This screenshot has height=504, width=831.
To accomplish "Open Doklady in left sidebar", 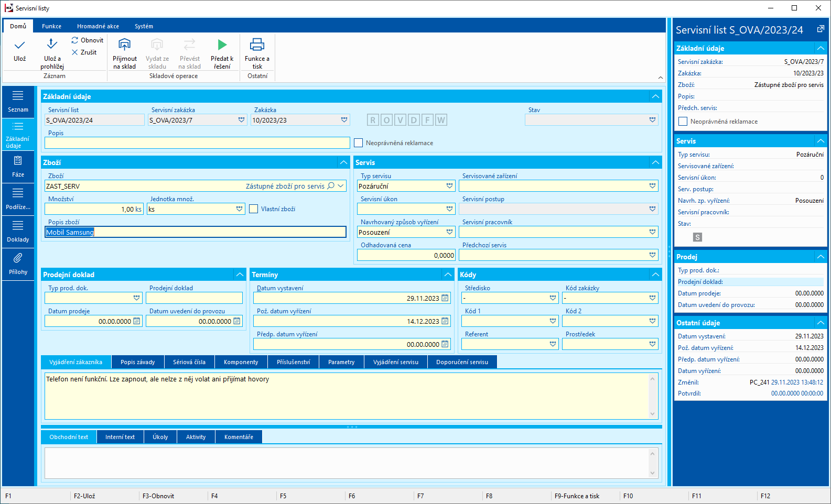I will click(x=18, y=231).
